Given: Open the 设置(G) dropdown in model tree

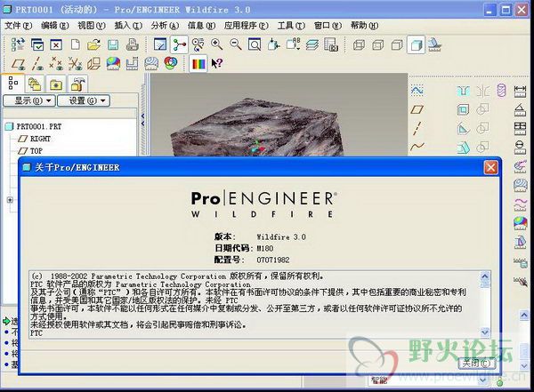Looking at the screenshot, I should pos(84,100).
